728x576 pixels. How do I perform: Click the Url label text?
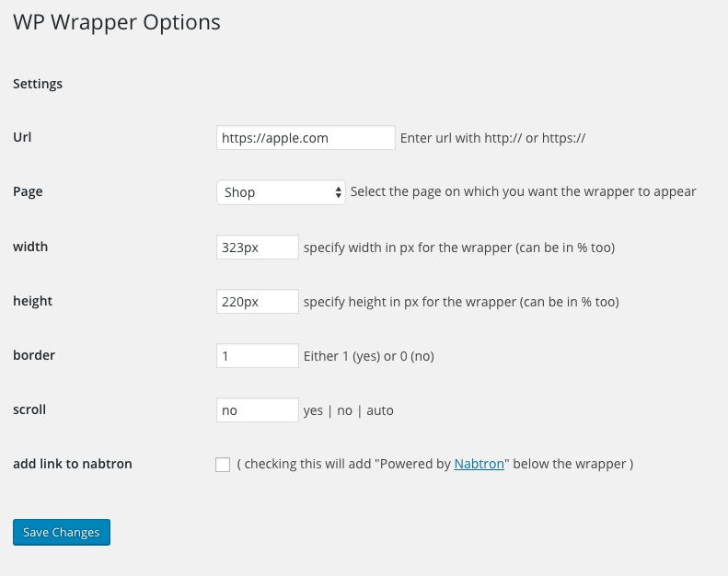22,137
